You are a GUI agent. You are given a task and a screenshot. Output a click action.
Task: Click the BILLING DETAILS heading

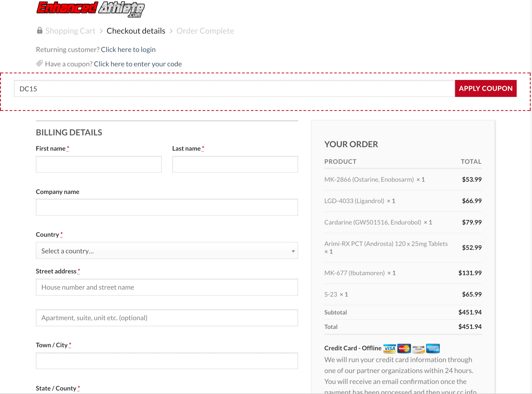[x=69, y=132]
